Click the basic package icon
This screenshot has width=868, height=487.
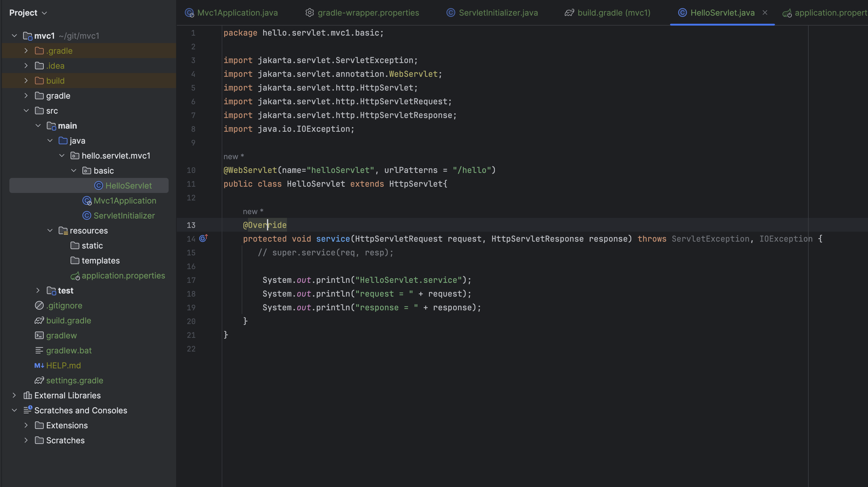click(86, 170)
